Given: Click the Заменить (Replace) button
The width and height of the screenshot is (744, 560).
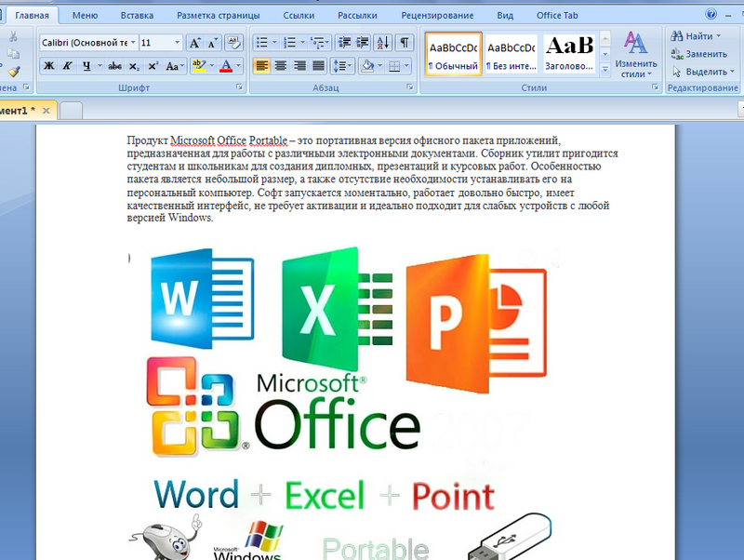Looking at the screenshot, I should coord(699,54).
